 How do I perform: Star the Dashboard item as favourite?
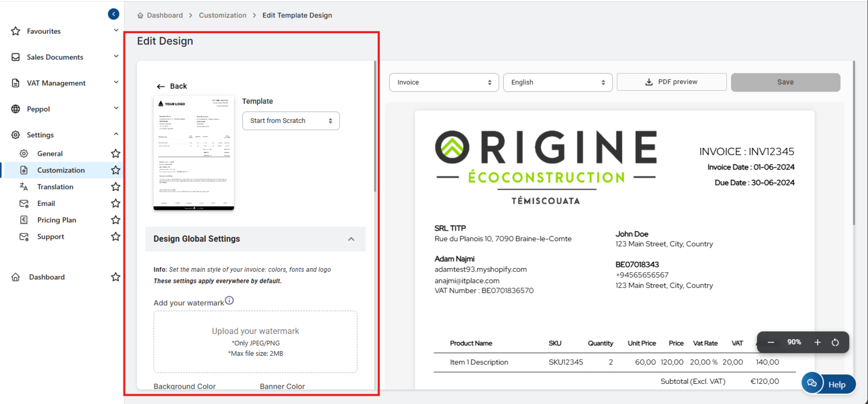(116, 277)
